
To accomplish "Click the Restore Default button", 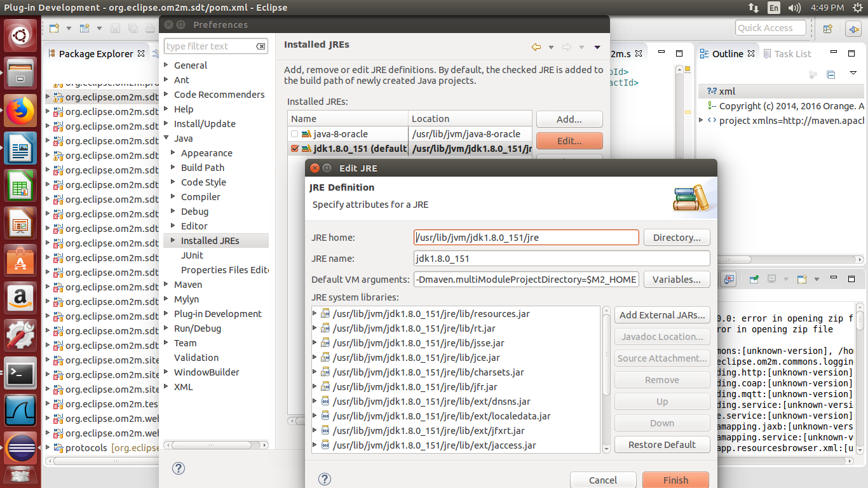I will [x=662, y=444].
